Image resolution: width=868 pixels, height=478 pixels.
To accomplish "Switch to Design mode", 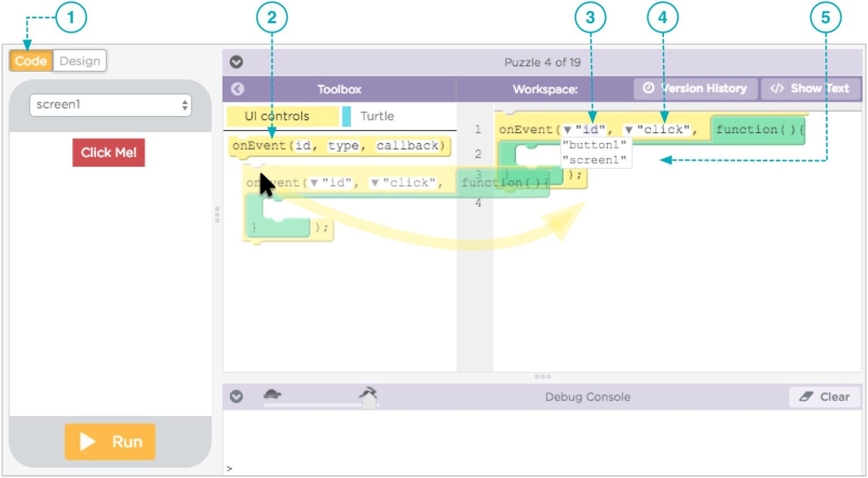I will 80,61.
